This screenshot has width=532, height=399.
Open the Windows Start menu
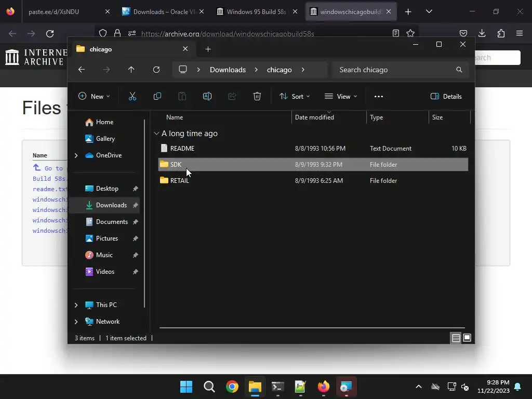pos(186,387)
